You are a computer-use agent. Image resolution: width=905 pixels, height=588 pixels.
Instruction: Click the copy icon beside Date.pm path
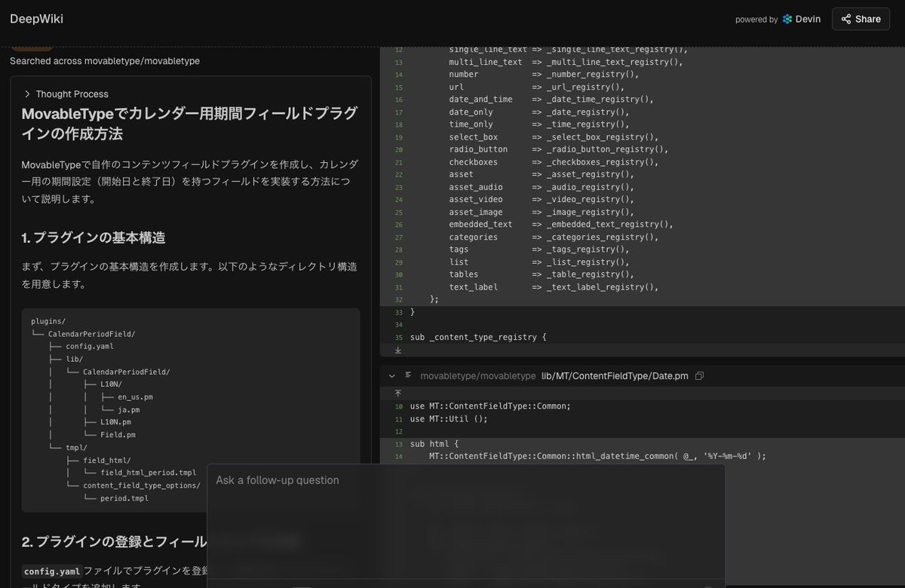[x=699, y=375]
